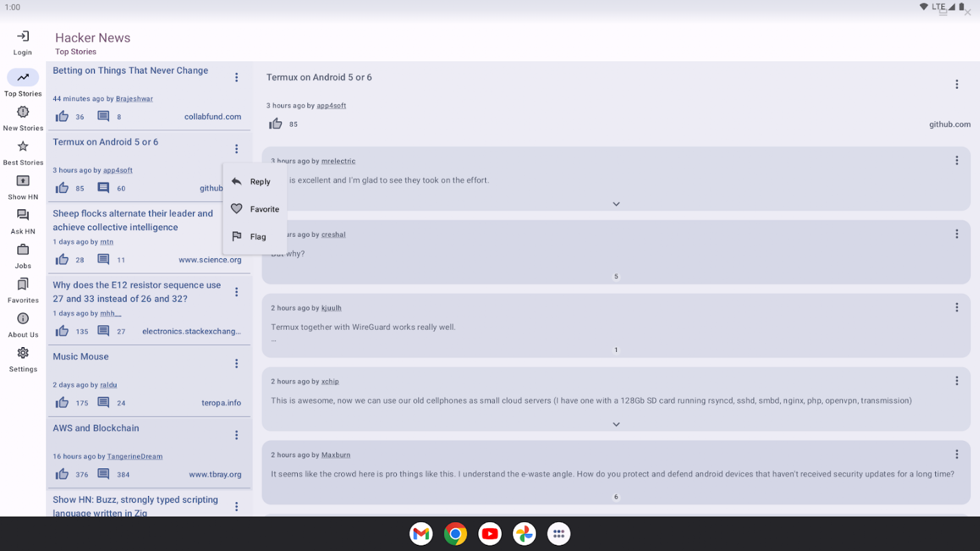Open app4soft profile link in detail header

click(331, 106)
